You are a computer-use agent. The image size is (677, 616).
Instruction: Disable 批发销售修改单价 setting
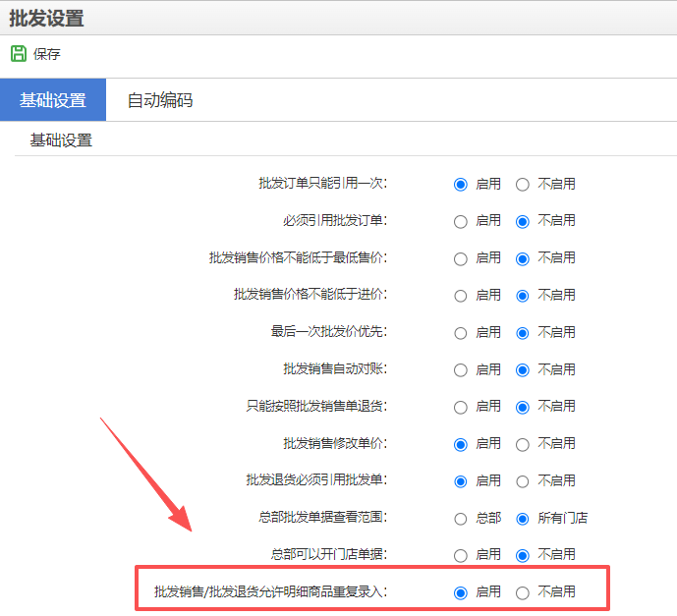(x=523, y=444)
